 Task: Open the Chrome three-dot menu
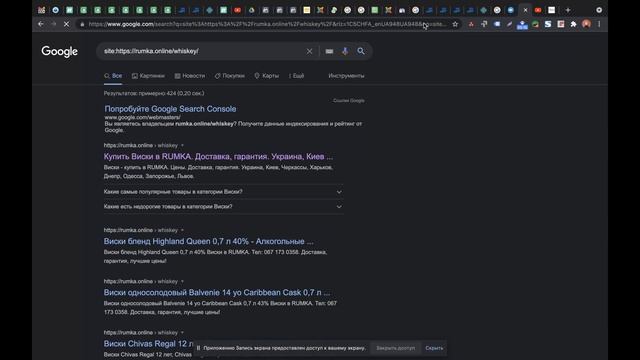pyautogui.click(x=599, y=24)
